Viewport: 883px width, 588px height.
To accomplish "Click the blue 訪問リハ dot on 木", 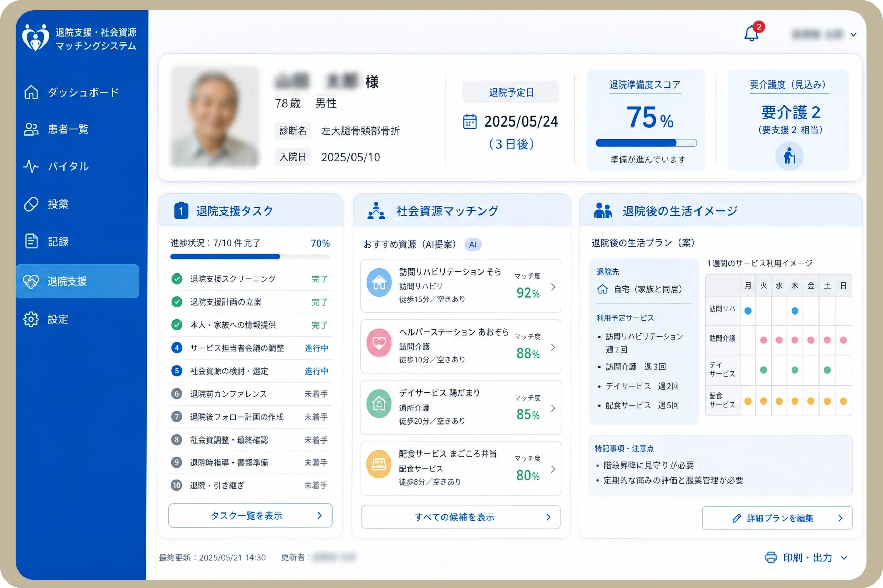I will [x=795, y=310].
